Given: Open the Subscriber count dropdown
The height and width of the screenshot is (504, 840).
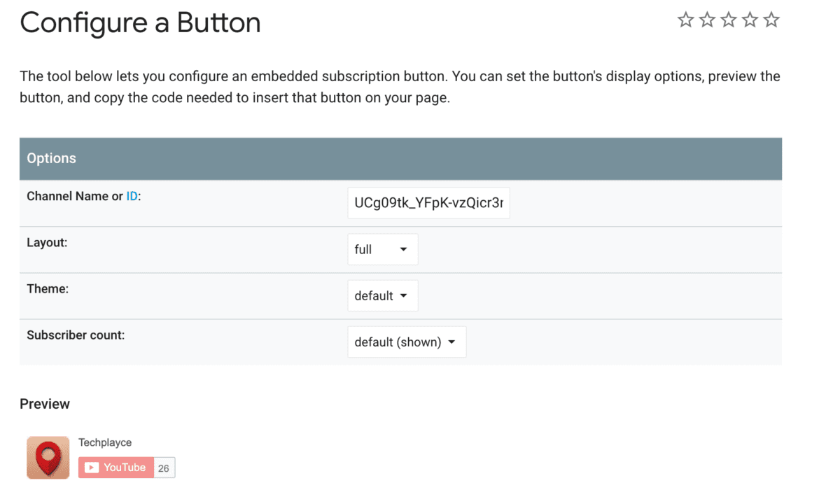Looking at the screenshot, I should (x=407, y=342).
